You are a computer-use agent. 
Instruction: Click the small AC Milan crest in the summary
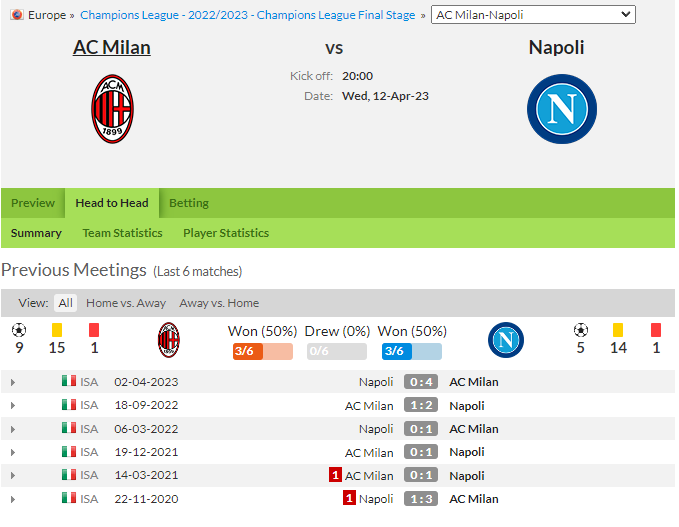(168, 340)
